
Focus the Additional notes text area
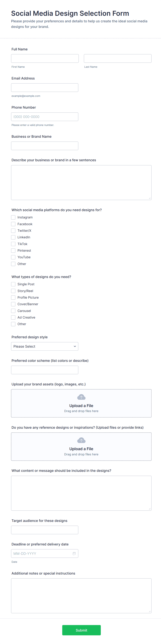[81, 596]
